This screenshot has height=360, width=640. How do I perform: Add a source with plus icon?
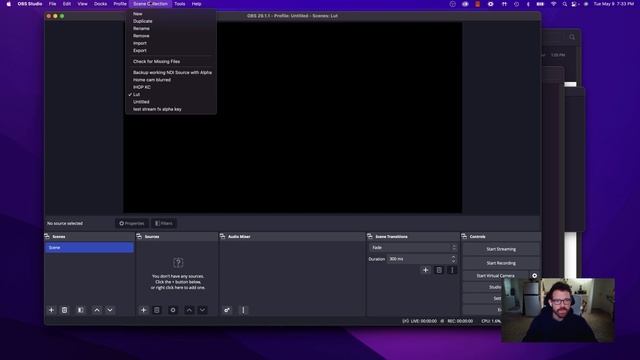coord(143,310)
